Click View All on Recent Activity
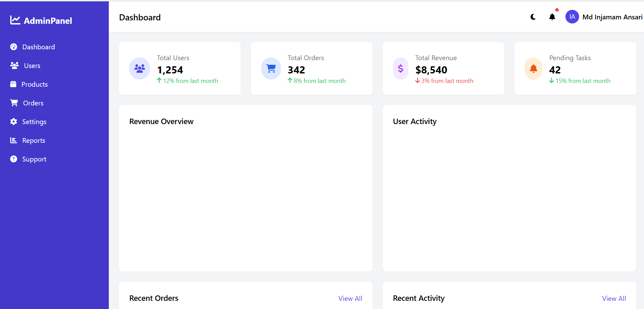Viewport: 644px width, 309px height. 614,298
